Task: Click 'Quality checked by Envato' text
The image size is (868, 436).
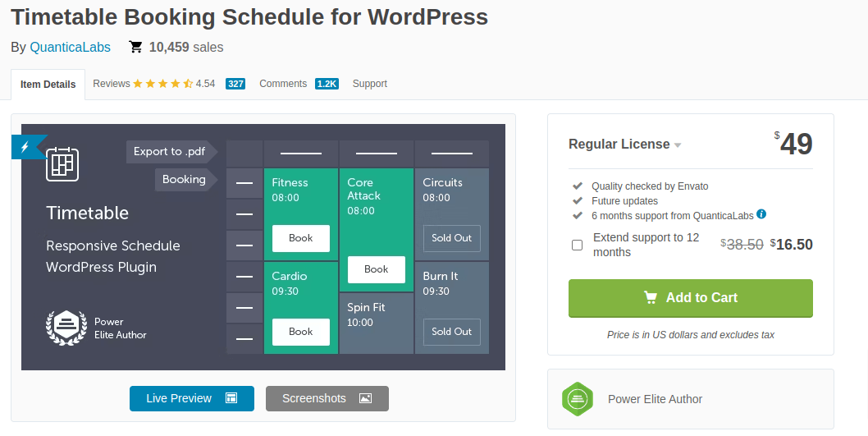Action: click(x=650, y=186)
